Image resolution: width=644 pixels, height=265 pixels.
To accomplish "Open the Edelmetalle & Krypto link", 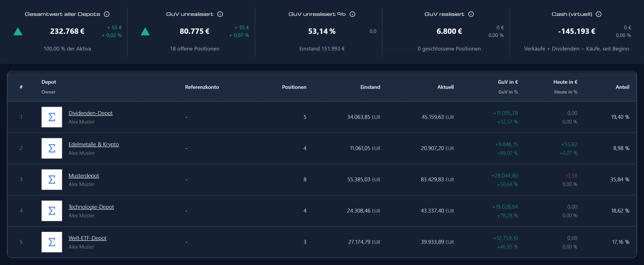I will click(94, 144).
